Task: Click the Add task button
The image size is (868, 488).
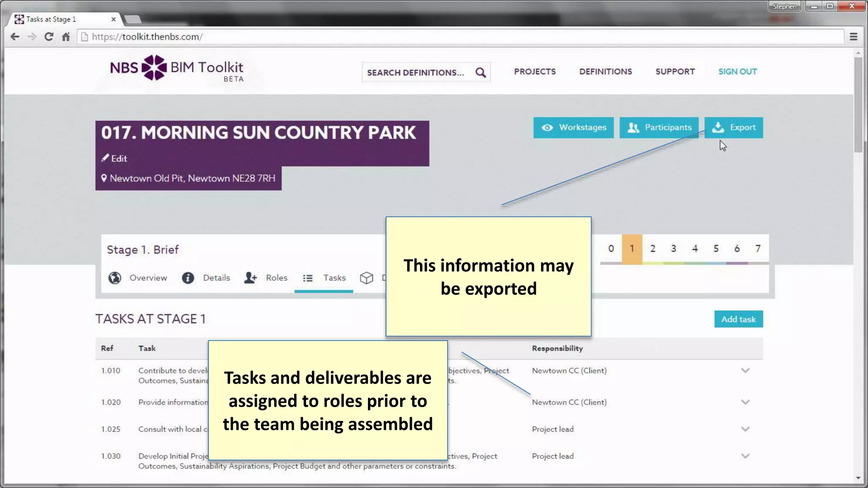Action: pos(738,319)
